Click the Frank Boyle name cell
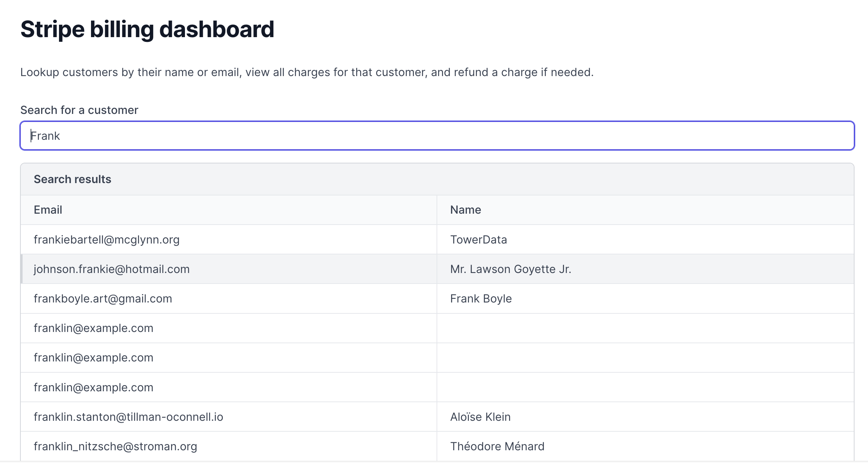The width and height of the screenshot is (868, 463). (481, 298)
